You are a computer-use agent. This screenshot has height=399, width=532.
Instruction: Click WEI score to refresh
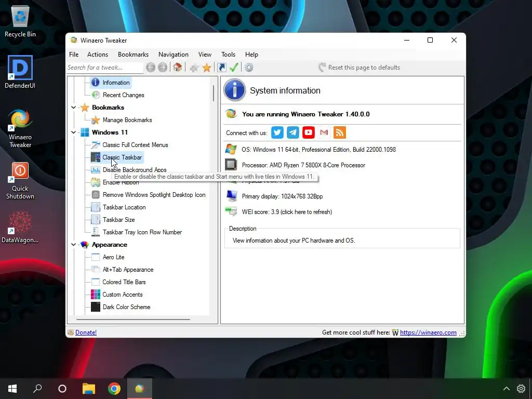click(x=287, y=212)
